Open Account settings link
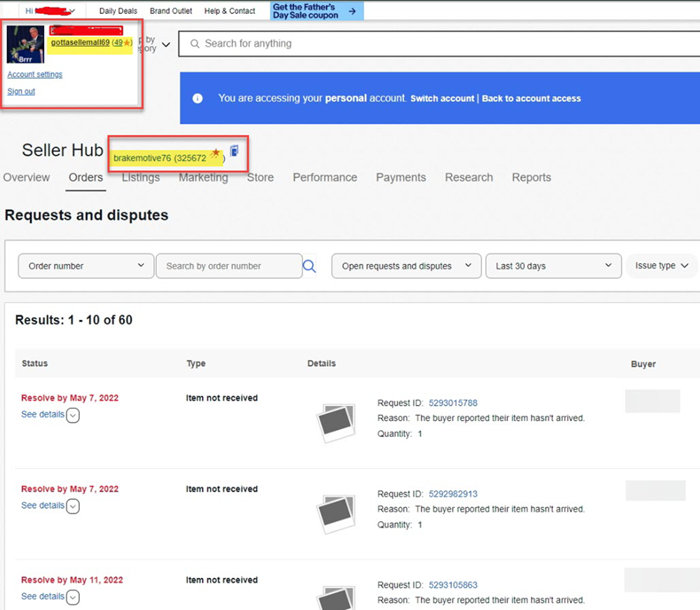The height and width of the screenshot is (610, 700). click(35, 75)
